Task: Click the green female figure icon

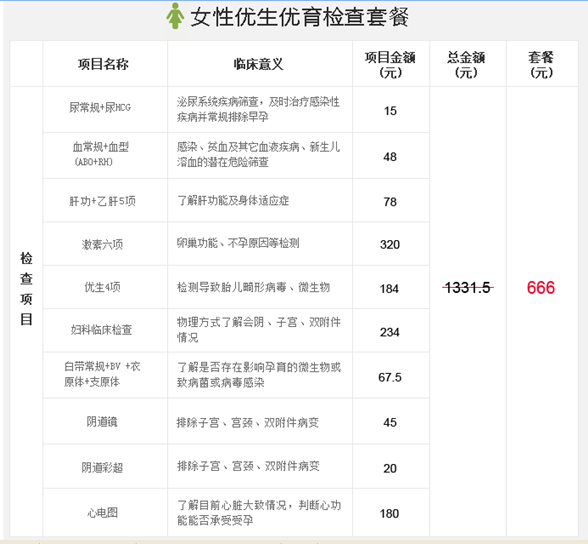Action: tap(175, 16)
